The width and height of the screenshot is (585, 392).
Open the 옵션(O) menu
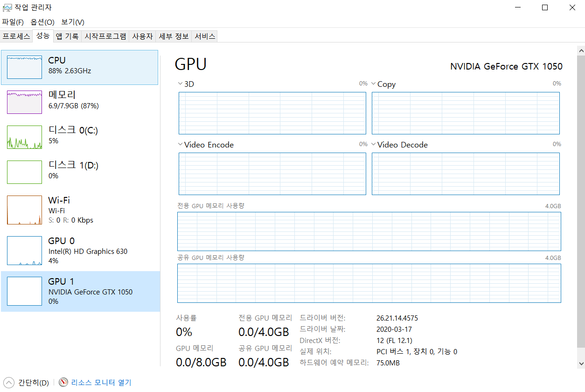tap(42, 22)
